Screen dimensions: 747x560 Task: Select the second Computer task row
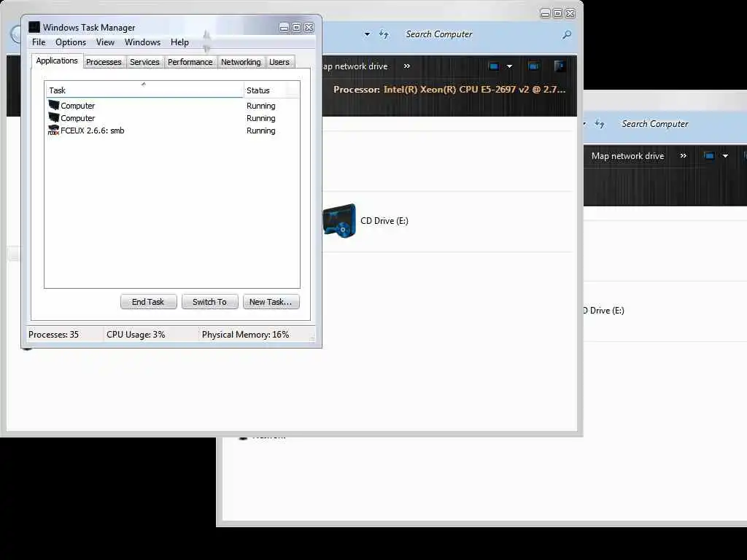pos(172,118)
